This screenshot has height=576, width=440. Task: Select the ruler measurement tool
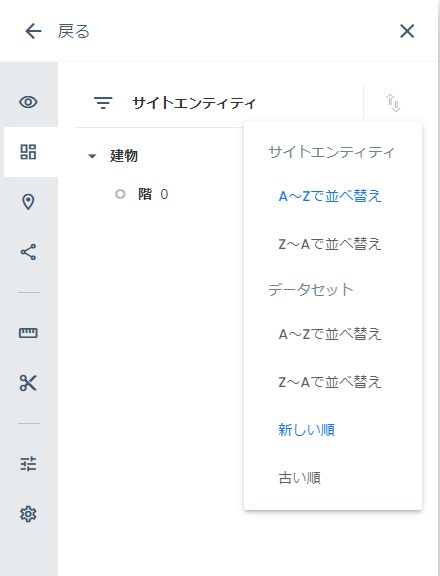pos(28,333)
